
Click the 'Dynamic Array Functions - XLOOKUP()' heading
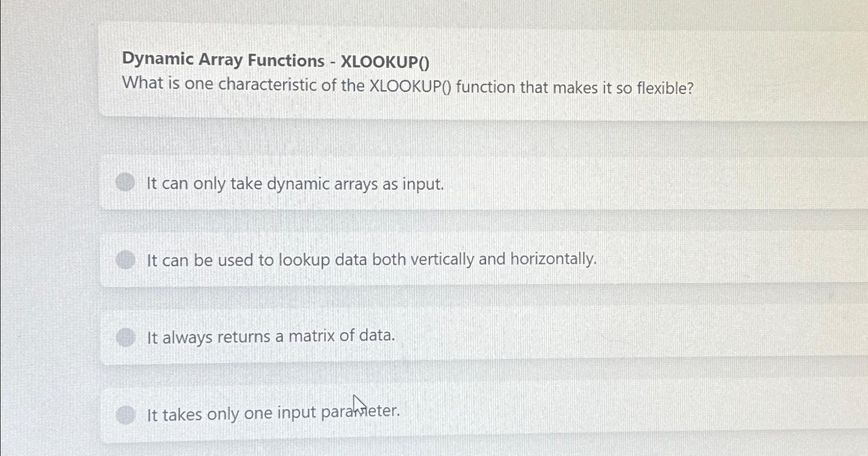275,60
